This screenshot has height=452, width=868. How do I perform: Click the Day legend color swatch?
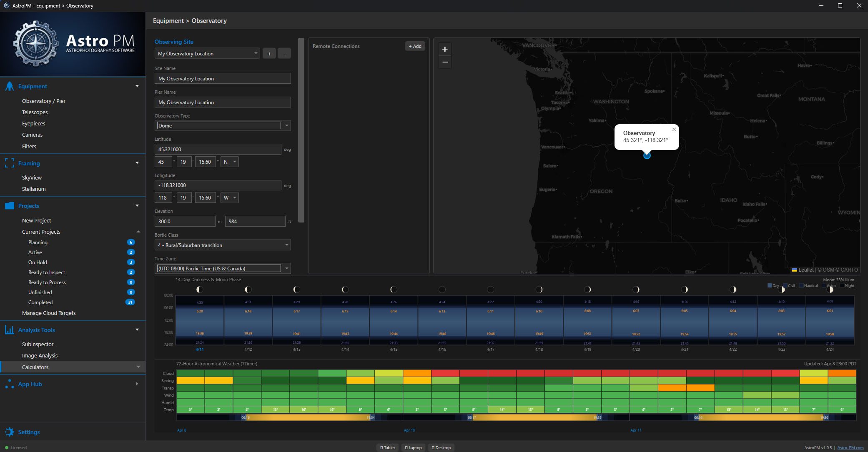point(770,285)
